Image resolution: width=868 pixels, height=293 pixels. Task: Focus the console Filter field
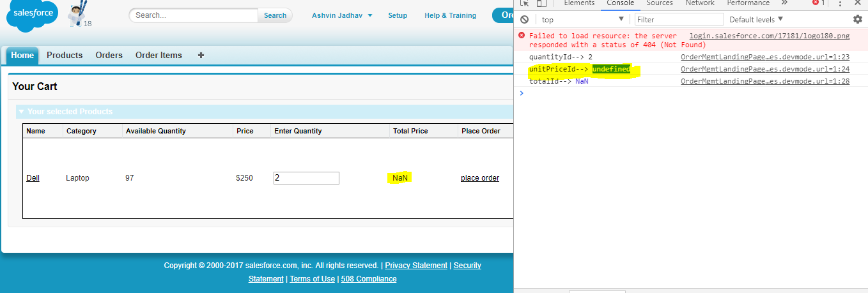679,20
